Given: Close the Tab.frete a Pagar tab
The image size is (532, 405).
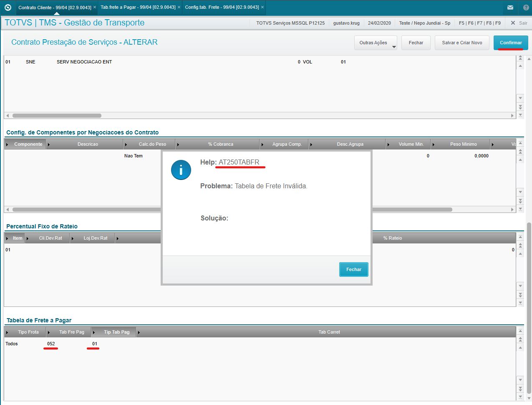Looking at the screenshot, I should tap(179, 7).
